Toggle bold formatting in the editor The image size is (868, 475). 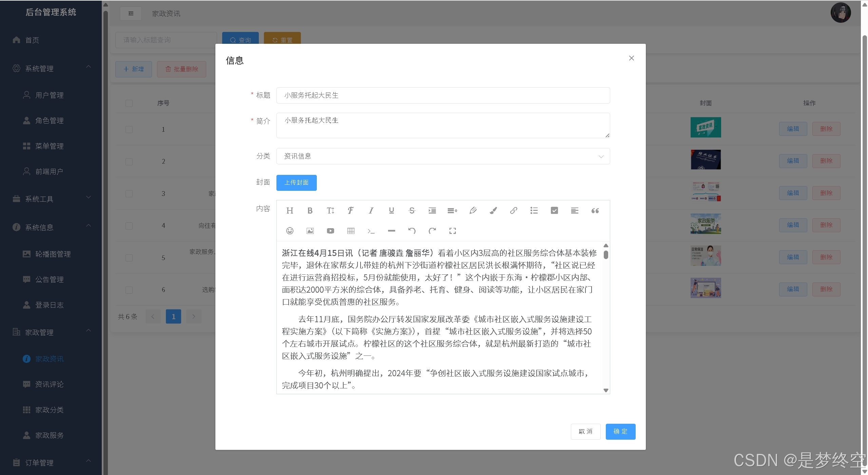(x=310, y=211)
